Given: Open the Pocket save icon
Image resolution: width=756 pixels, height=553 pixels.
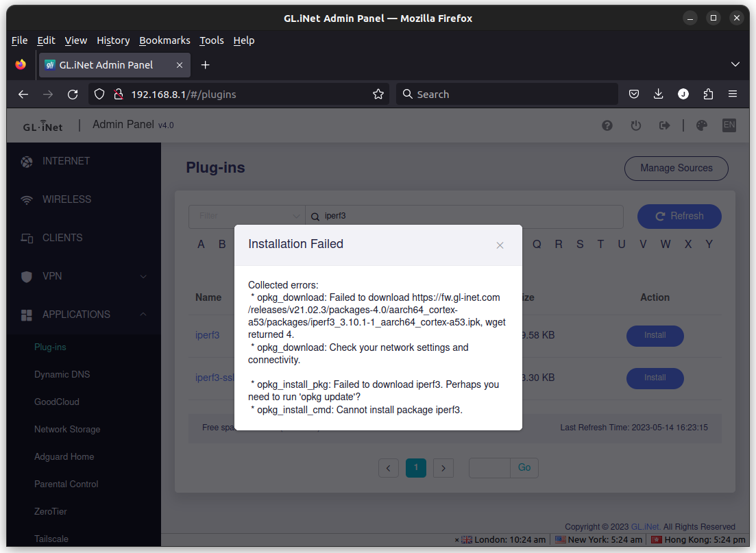Looking at the screenshot, I should coord(634,95).
